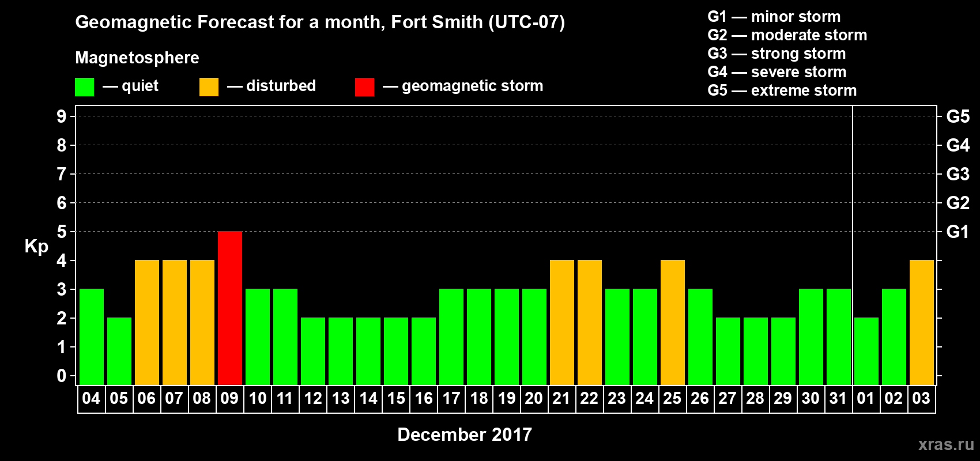Click the orange disturbed legend swatch
The height and width of the screenshot is (461, 980).
point(209,87)
